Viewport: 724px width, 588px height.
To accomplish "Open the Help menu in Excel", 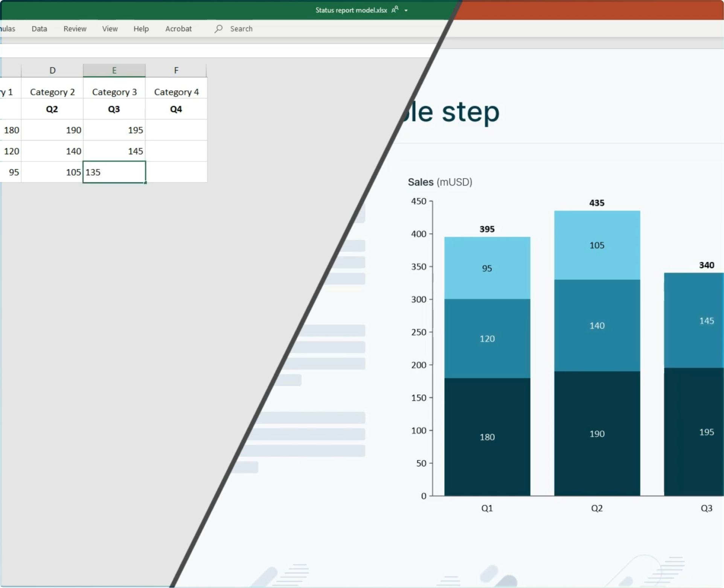I will click(140, 29).
